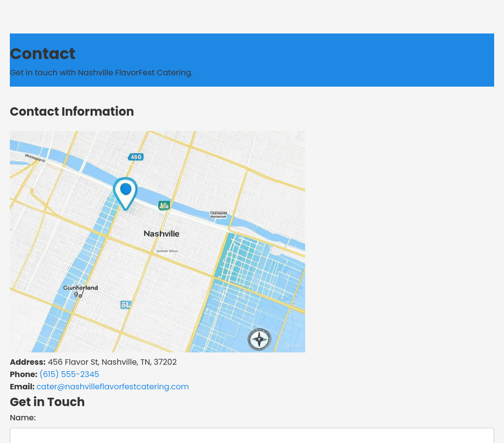The height and width of the screenshot is (443, 504).
Task: Click the 'Get in touch with Nashville' tagline
Action: pos(101,73)
